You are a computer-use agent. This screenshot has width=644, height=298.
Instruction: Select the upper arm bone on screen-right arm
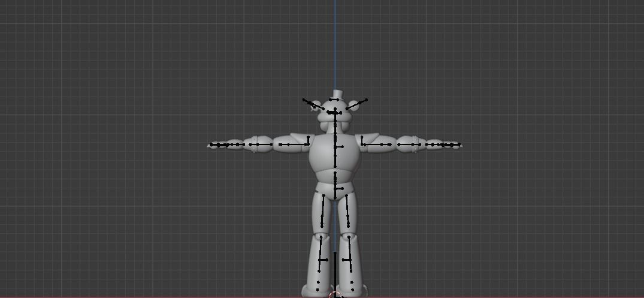click(x=376, y=145)
